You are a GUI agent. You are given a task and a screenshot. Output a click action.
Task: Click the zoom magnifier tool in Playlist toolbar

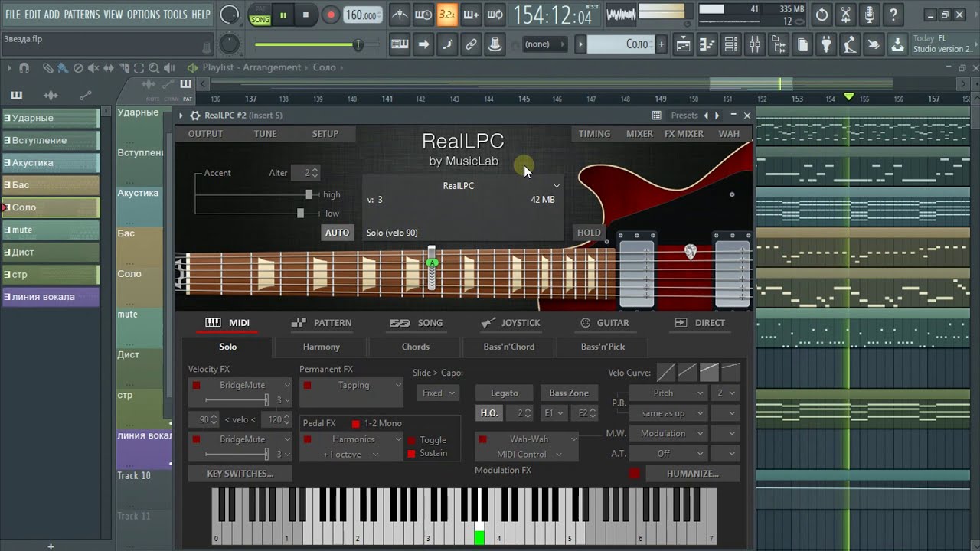click(154, 68)
